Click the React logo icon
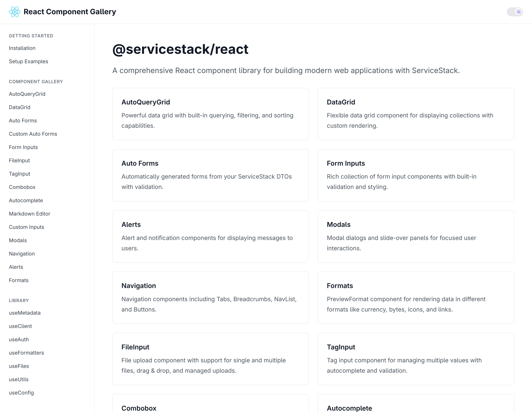532x413 pixels. [15, 12]
